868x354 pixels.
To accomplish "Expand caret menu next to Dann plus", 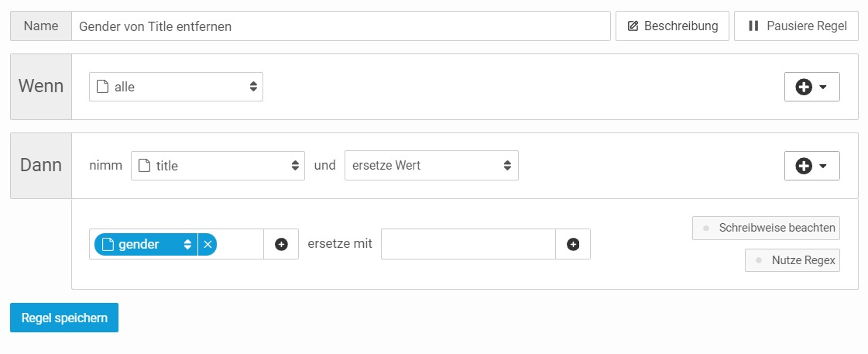I will coord(822,166).
